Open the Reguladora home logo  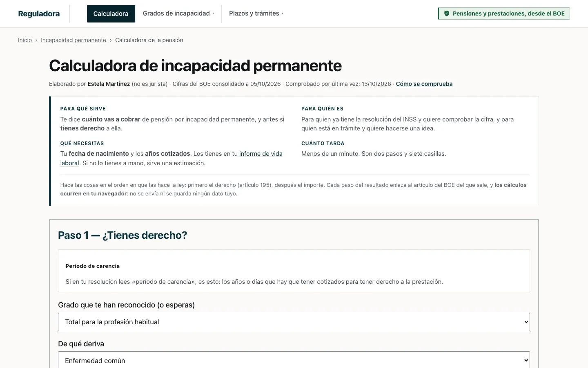(39, 13)
